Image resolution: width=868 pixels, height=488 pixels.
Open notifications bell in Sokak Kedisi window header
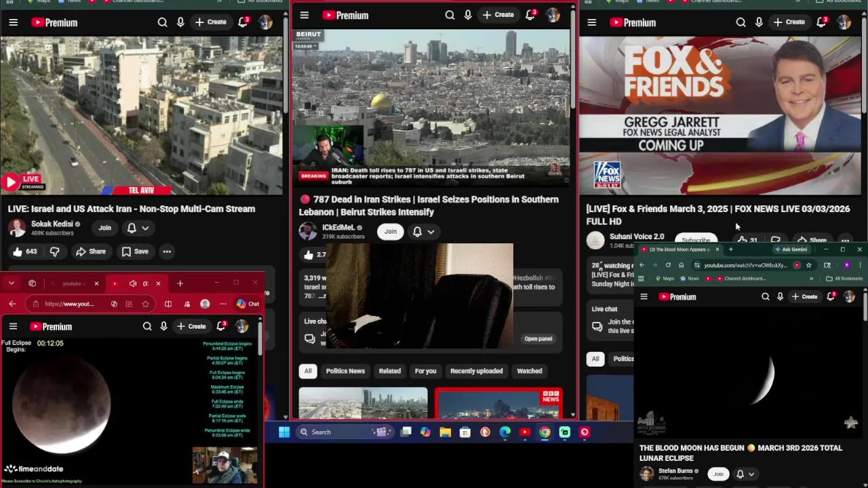243,22
